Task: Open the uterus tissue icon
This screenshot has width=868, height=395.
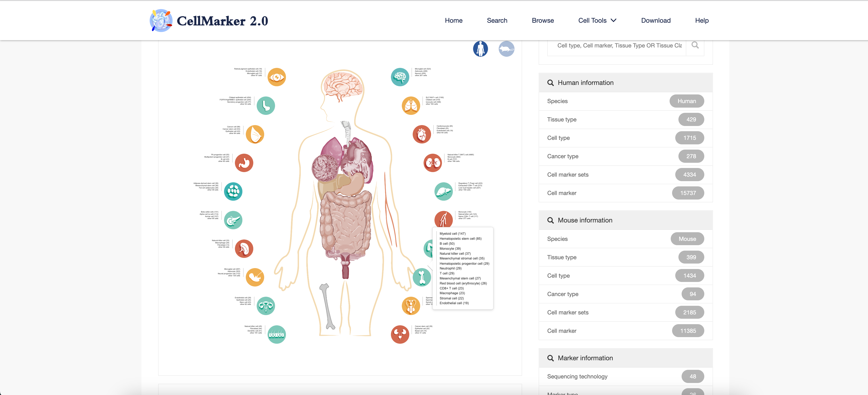Action: (x=266, y=306)
